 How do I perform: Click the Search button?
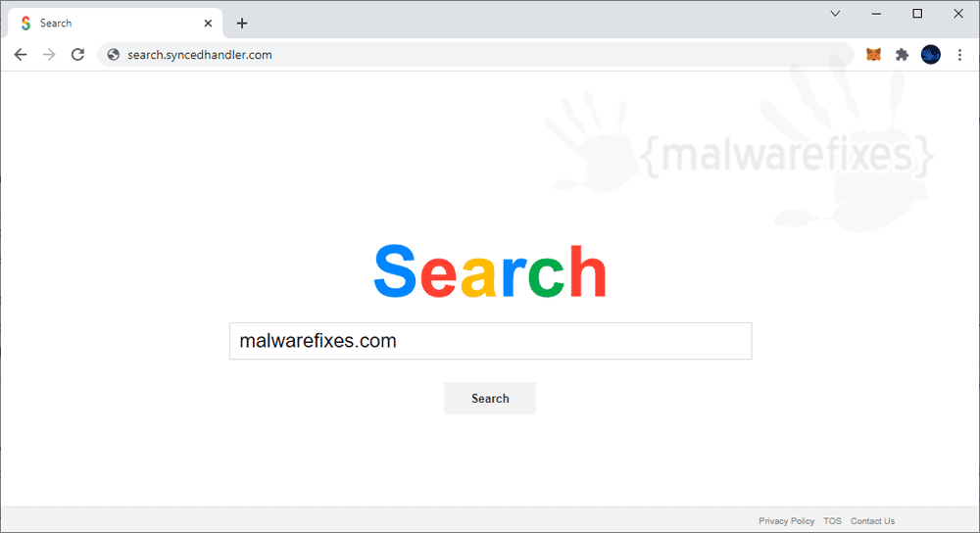(490, 398)
